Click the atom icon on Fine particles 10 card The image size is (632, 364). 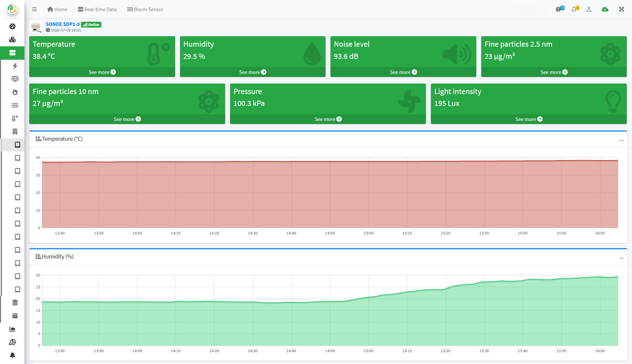pos(209,101)
